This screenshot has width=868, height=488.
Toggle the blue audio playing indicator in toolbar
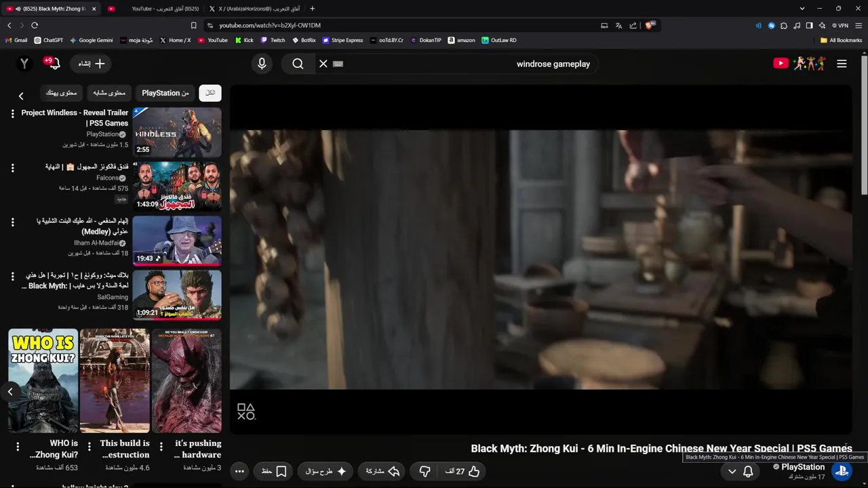point(758,25)
